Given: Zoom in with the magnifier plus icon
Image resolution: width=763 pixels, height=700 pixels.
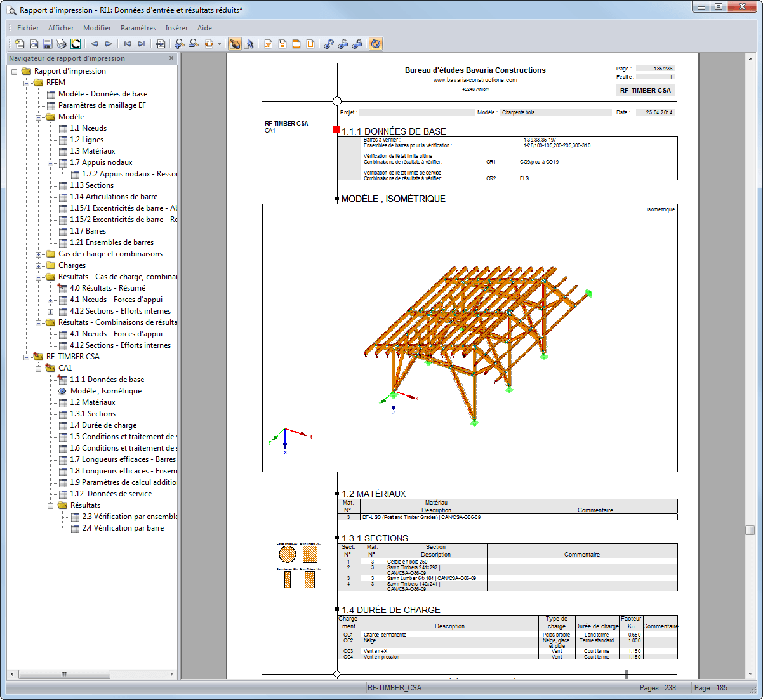Looking at the screenshot, I should click(x=180, y=44).
